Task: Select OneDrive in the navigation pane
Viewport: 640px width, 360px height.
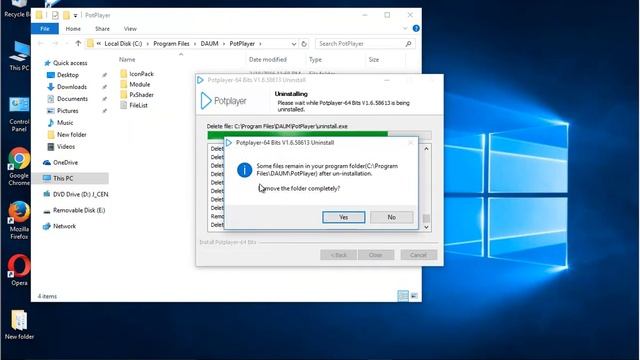Action: (60, 162)
